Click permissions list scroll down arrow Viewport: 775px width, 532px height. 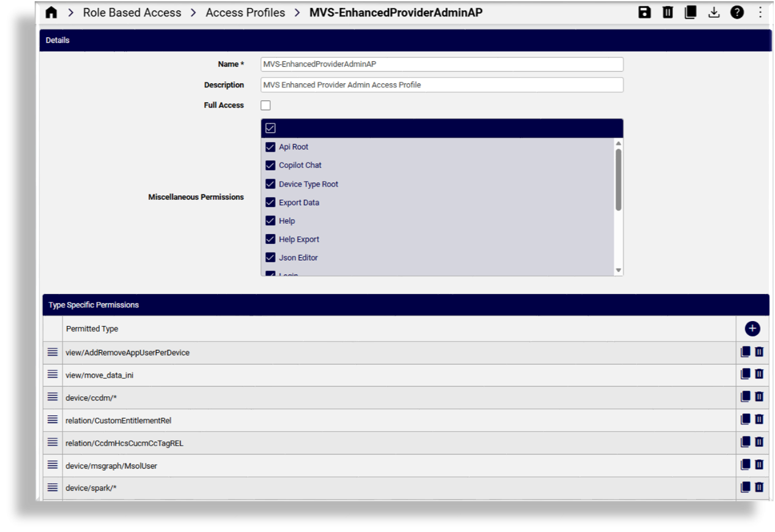point(618,270)
